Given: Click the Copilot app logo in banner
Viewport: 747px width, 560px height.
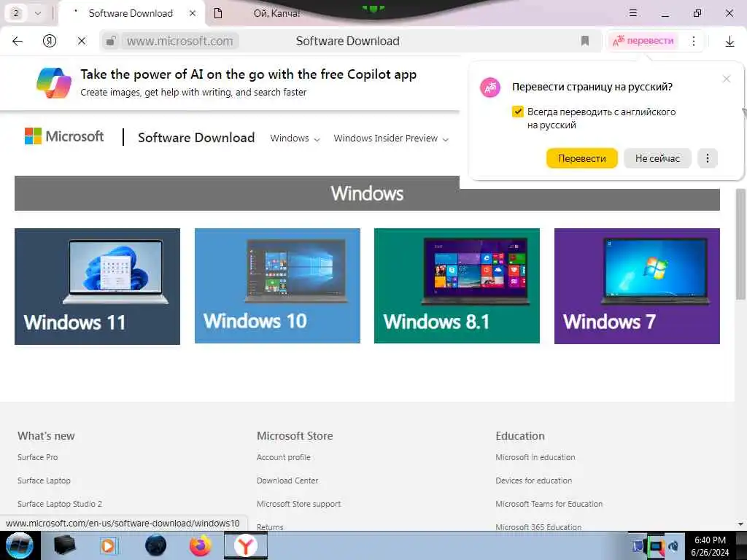Looking at the screenshot, I should [54, 82].
